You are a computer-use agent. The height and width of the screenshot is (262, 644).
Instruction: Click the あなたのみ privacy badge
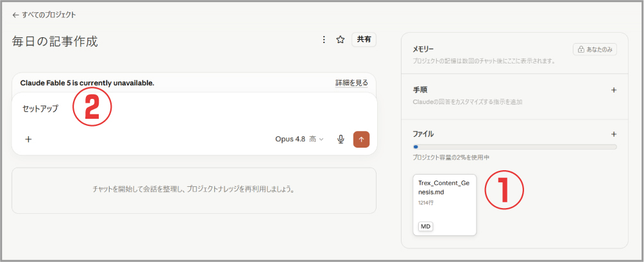[595, 49]
